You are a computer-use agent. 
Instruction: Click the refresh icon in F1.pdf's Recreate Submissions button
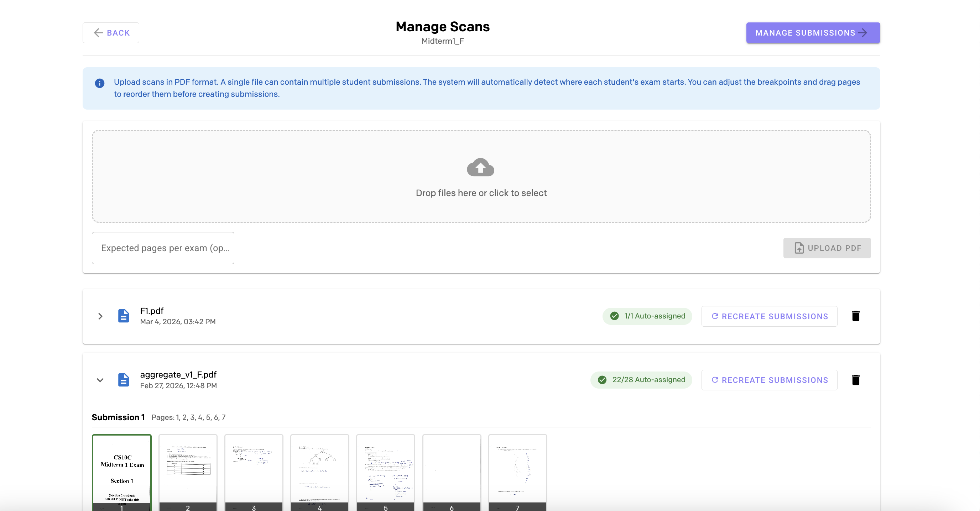coord(716,316)
